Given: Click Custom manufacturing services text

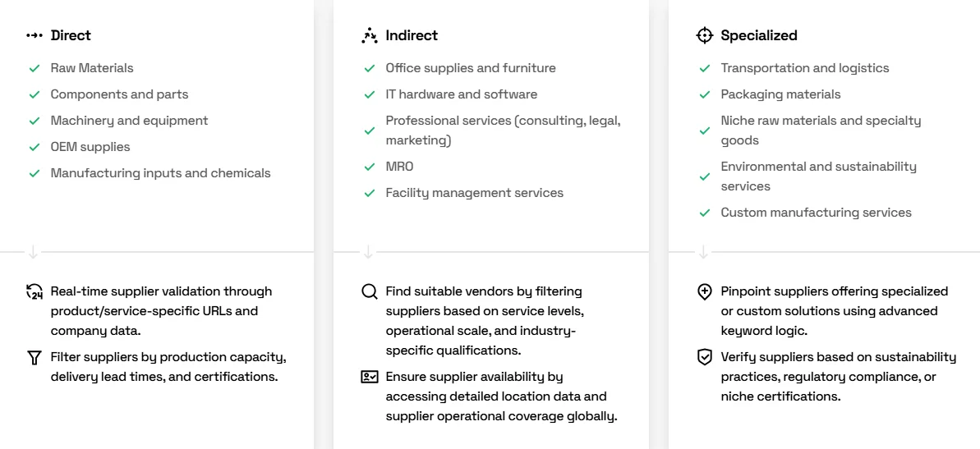Looking at the screenshot, I should 816,213.
